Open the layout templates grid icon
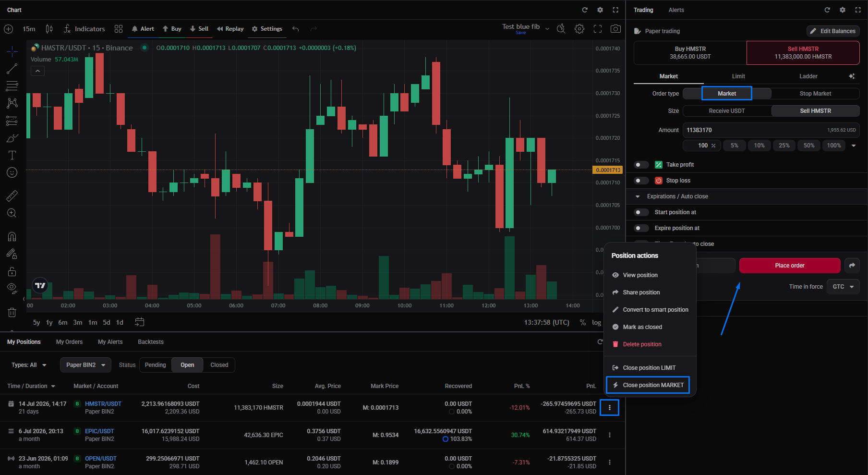Screen dimensions: 868x475 119,29
